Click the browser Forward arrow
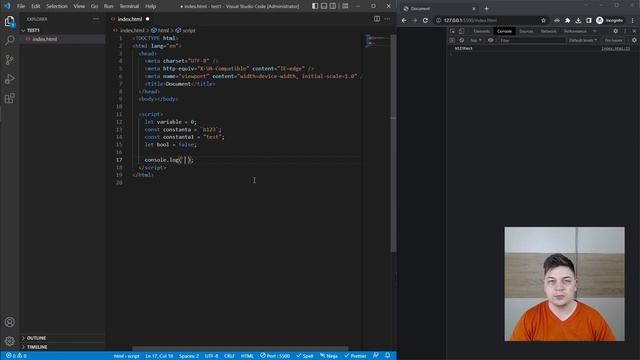 pyautogui.click(x=415, y=20)
